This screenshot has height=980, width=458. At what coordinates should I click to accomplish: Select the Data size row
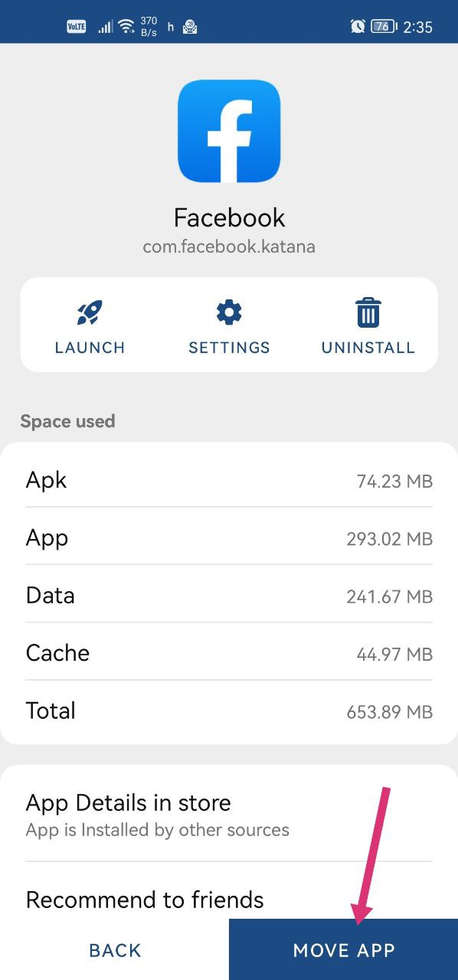(x=229, y=595)
